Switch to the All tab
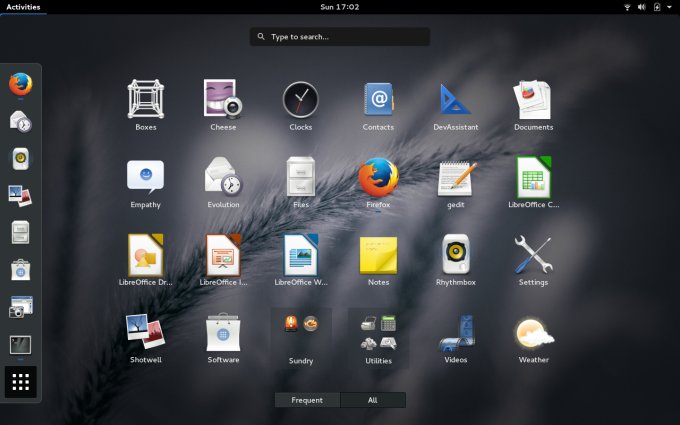The width and height of the screenshot is (680, 425). pyautogui.click(x=373, y=400)
